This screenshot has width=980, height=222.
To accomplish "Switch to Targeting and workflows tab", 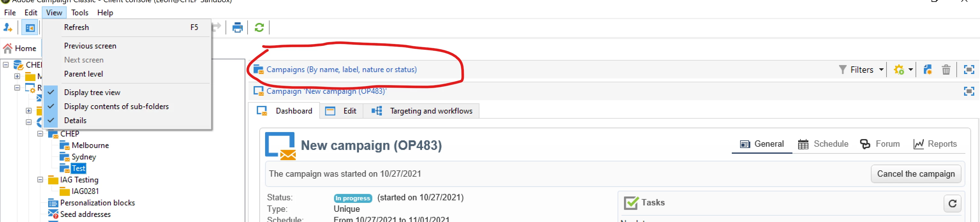I will (421, 111).
